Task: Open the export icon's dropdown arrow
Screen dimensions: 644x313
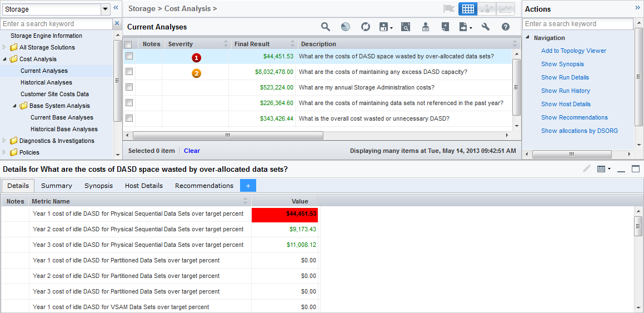Action: coord(471,28)
